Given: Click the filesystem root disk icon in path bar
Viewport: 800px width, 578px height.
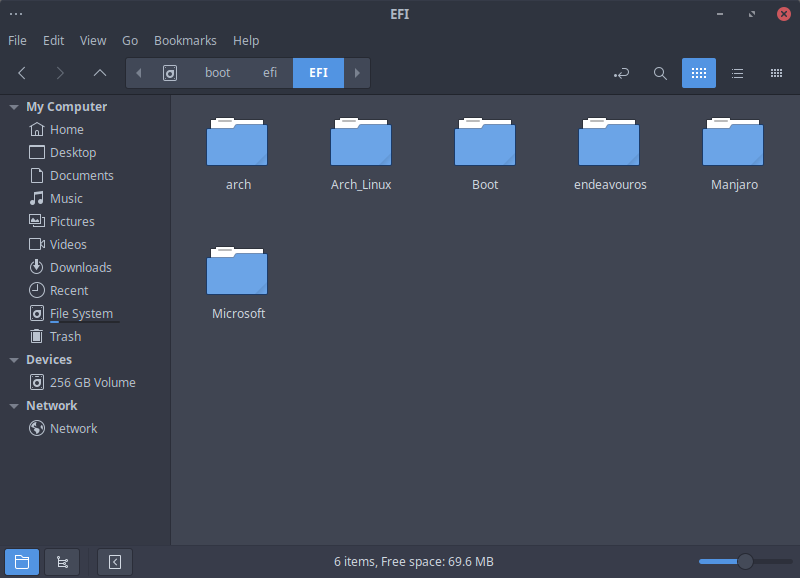Looking at the screenshot, I should [x=170, y=73].
